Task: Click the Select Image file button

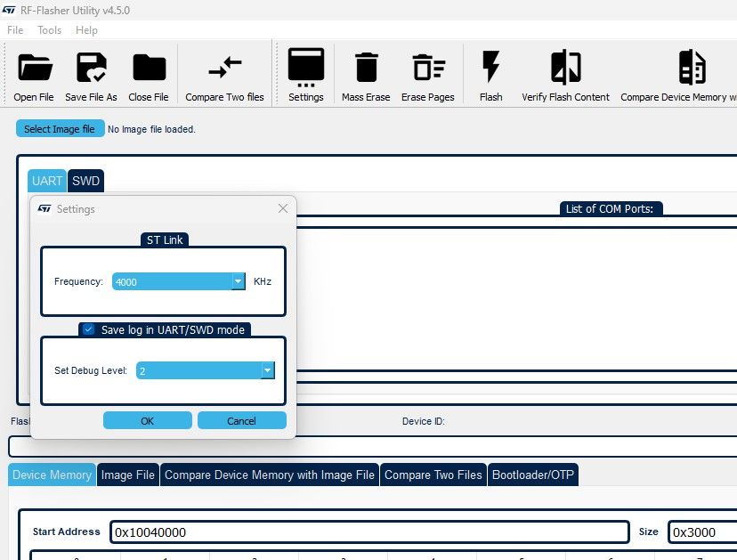Action: (x=60, y=128)
